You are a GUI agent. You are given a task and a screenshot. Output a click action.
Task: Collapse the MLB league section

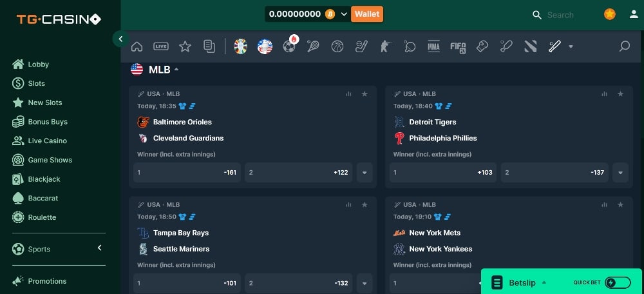pyautogui.click(x=176, y=69)
